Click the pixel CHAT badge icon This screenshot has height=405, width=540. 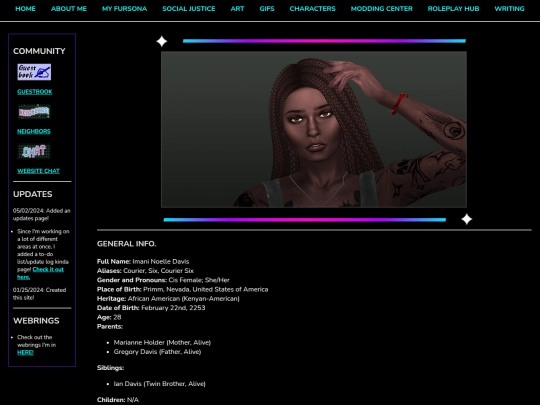(x=34, y=151)
